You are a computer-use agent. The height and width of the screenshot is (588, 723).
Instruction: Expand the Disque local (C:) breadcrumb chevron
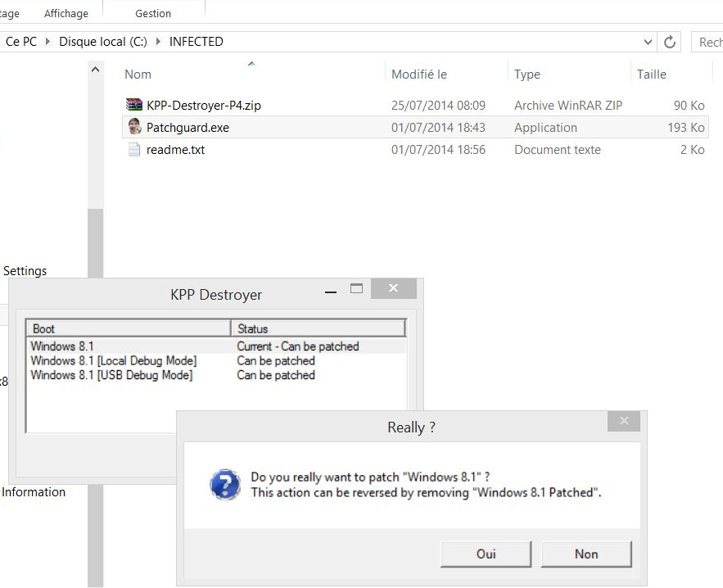158,42
